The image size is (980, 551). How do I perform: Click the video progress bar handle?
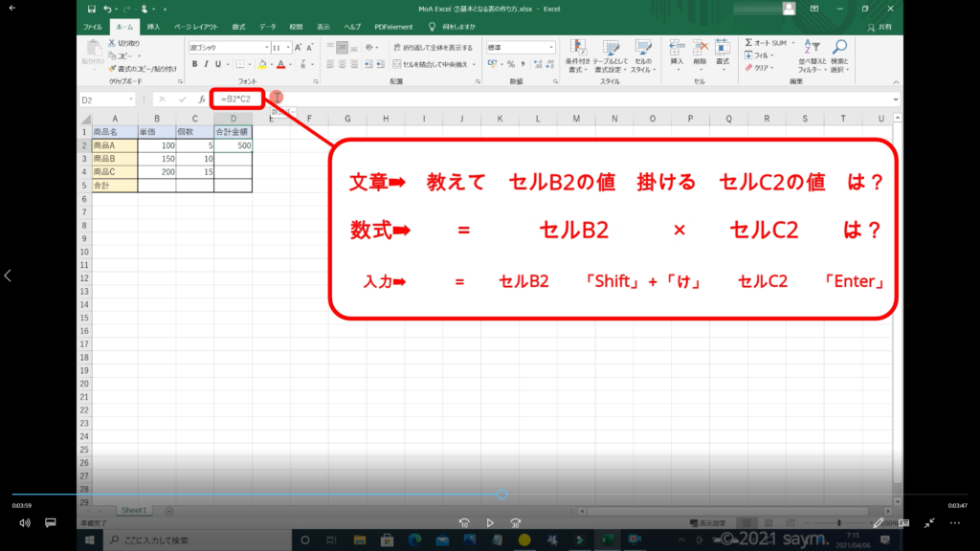coord(501,495)
